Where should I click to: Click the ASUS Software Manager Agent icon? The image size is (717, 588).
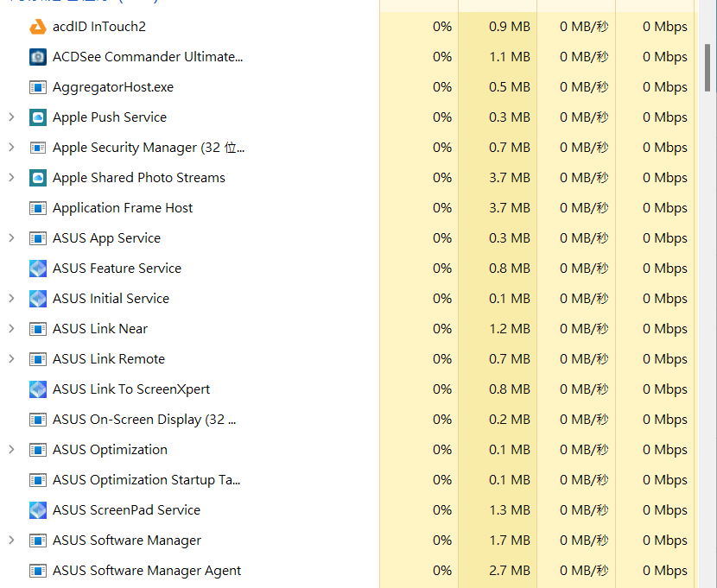(37, 571)
